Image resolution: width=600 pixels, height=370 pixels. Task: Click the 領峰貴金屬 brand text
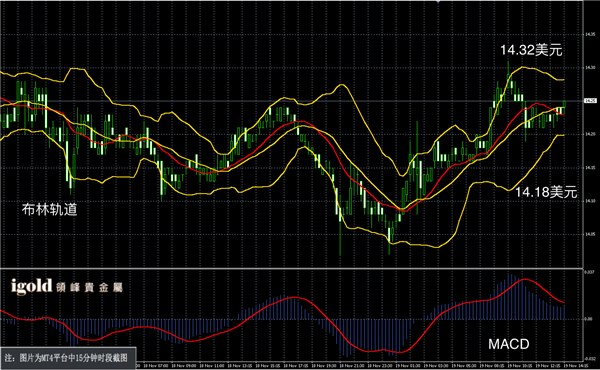coord(89,288)
